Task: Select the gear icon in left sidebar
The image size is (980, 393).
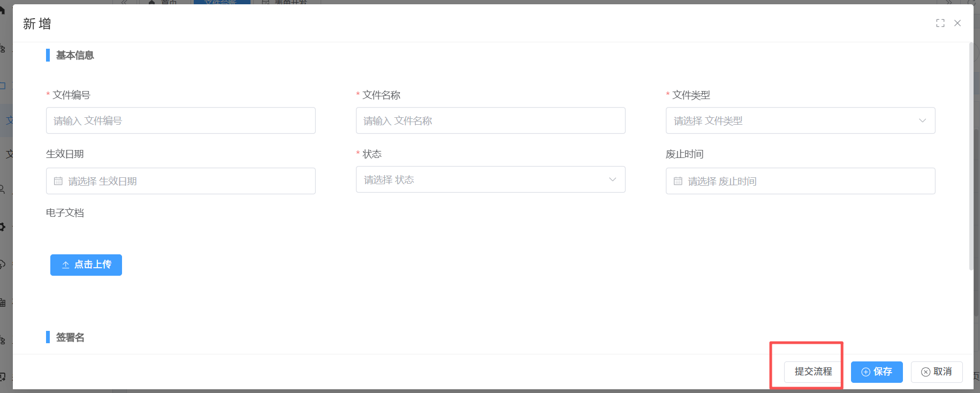Action: pyautogui.click(x=3, y=227)
